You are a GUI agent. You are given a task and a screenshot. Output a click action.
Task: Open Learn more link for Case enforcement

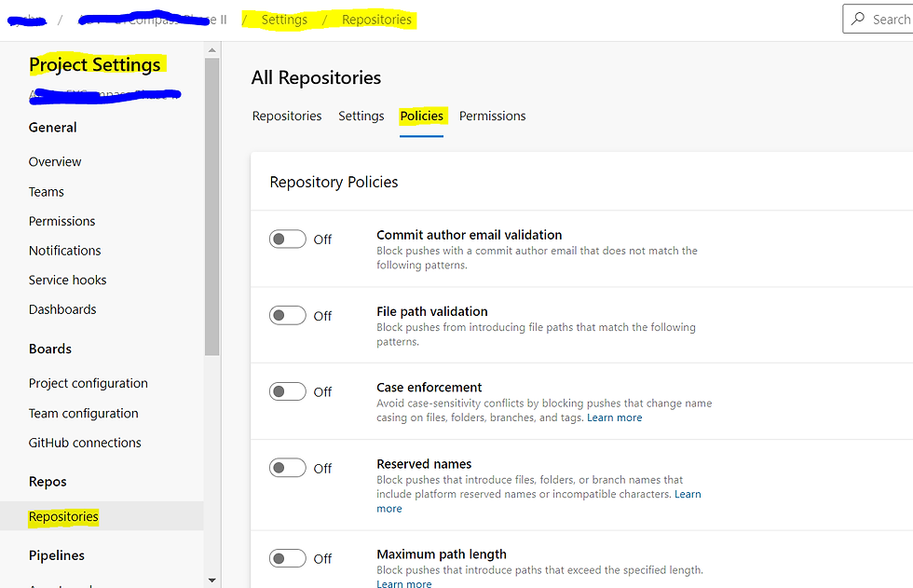point(614,417)
